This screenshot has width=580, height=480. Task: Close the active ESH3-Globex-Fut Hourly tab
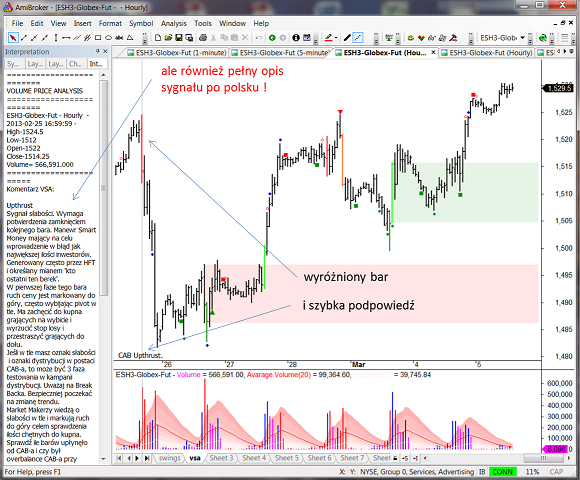point(433,53)
